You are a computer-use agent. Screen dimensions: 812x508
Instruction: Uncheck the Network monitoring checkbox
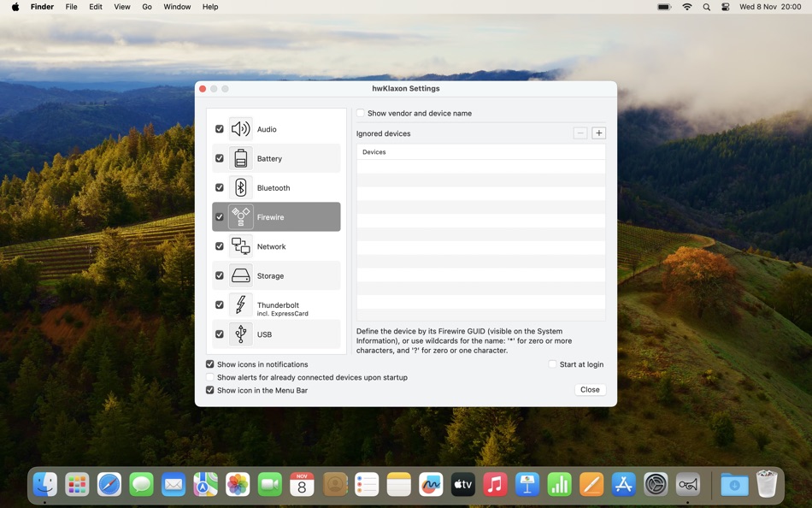tap(220, 246)
